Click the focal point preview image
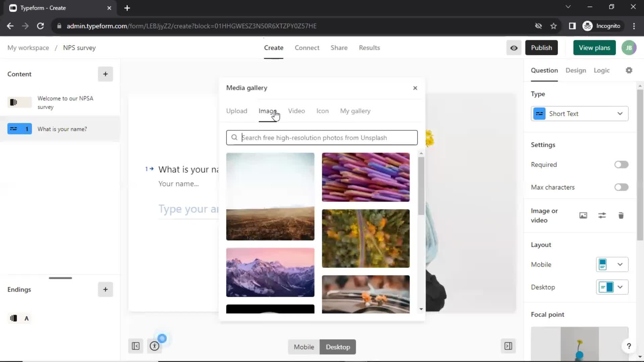 pyautogui.click(x=579, y=344)
